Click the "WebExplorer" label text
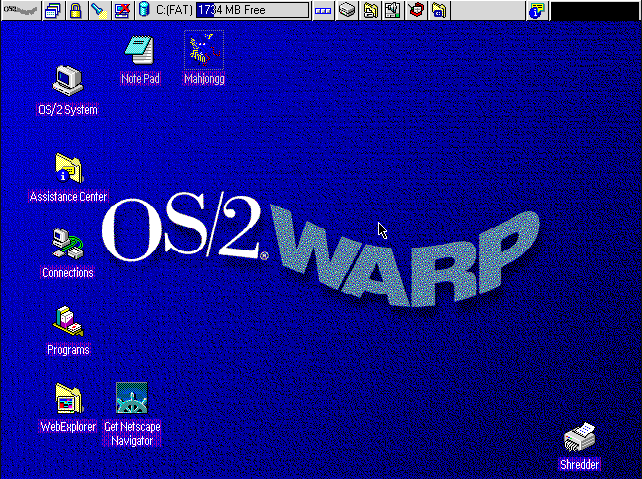642x479 pixels. [x=68, y=427]
